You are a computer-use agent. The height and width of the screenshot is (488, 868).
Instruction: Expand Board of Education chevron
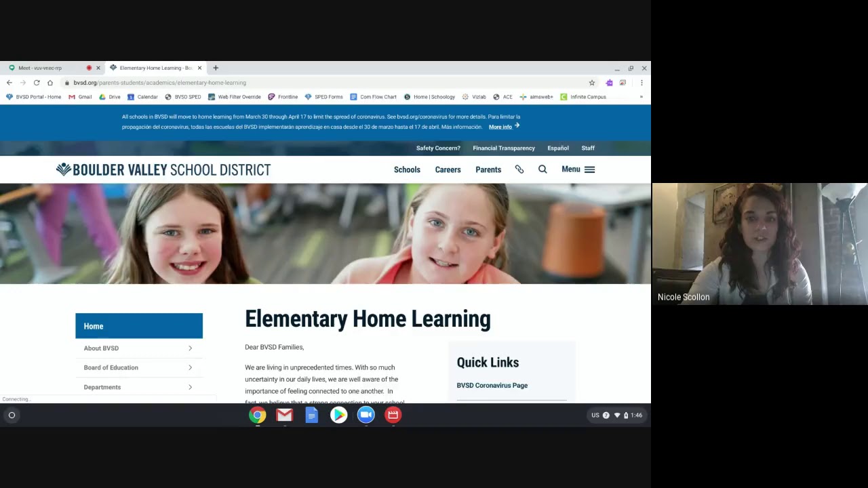click(x=190, y=367)
